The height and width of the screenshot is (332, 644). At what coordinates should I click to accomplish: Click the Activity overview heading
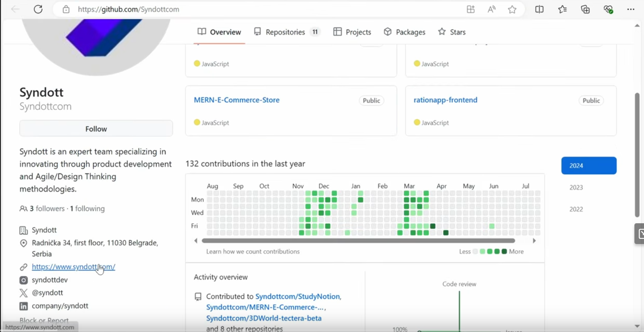click(x=221, y=277)
